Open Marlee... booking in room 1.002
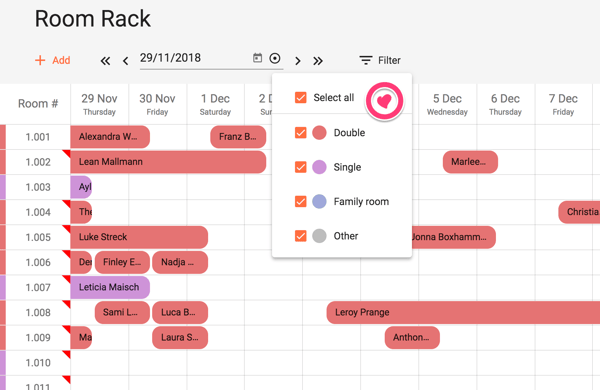This screenshot has width=600, height=390. [470, 162]
